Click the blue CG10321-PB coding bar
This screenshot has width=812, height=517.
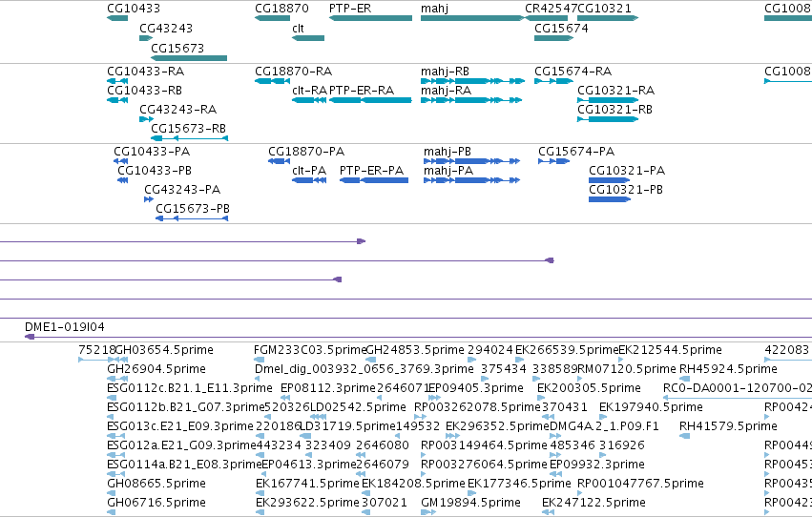(610, 199)
